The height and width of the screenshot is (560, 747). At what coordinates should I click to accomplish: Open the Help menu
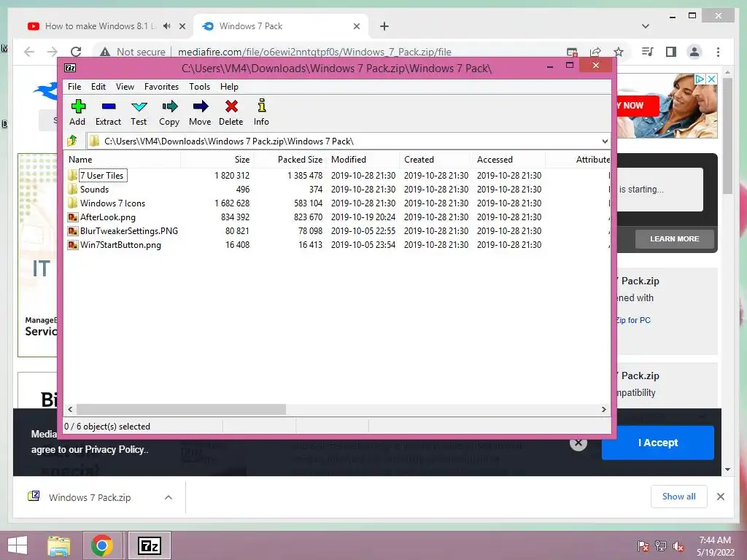pyautogui.click(x=229, y=87)
